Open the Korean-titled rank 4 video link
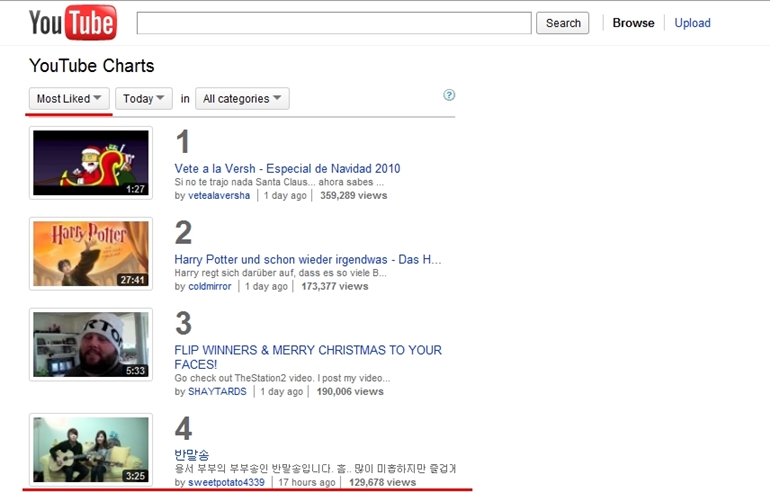Viewport: 770px width, 492px height. [192, 455]
